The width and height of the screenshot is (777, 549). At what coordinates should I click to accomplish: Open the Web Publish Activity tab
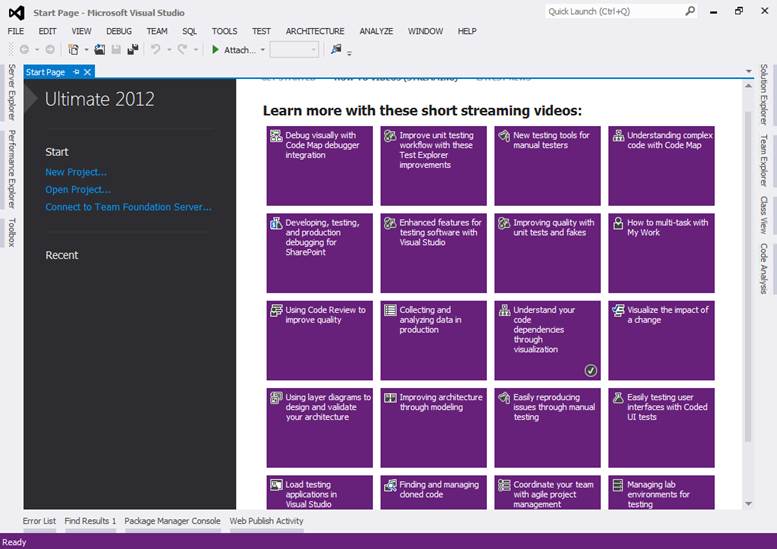coord(266,521)
